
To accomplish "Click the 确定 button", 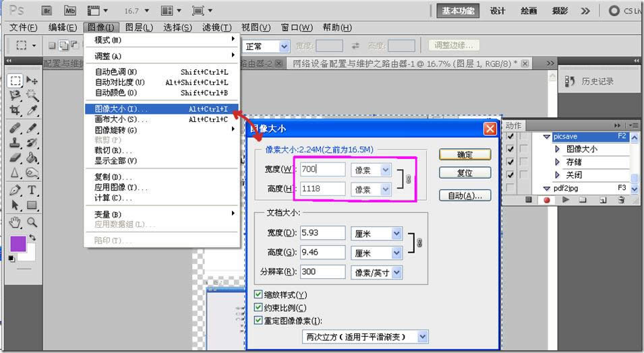I will pyautogui.click(x=465, y=154).
